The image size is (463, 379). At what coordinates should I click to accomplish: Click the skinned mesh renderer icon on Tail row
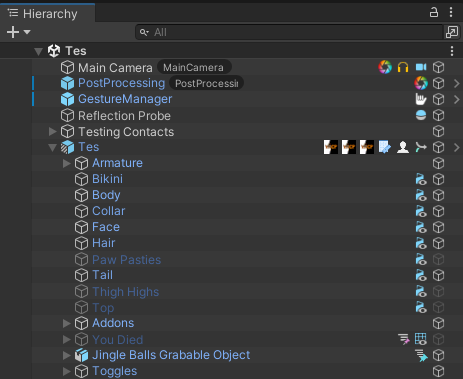click(x=421, y=275)
